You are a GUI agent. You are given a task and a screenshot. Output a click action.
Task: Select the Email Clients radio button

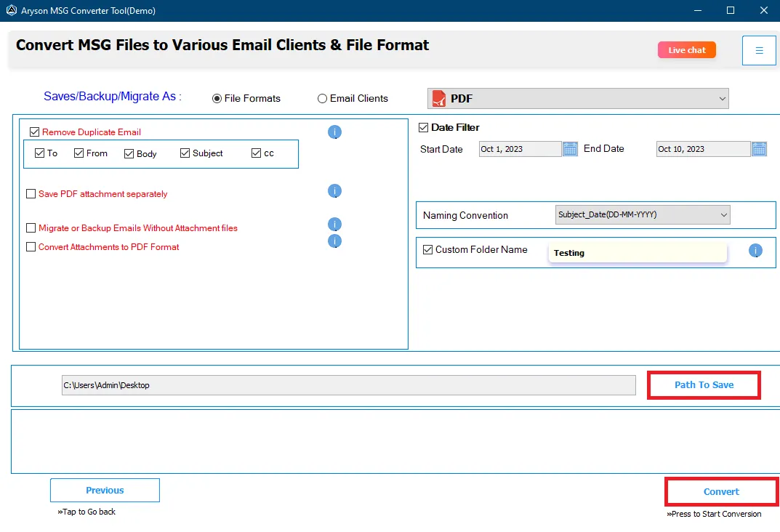[x=322, y=98]
